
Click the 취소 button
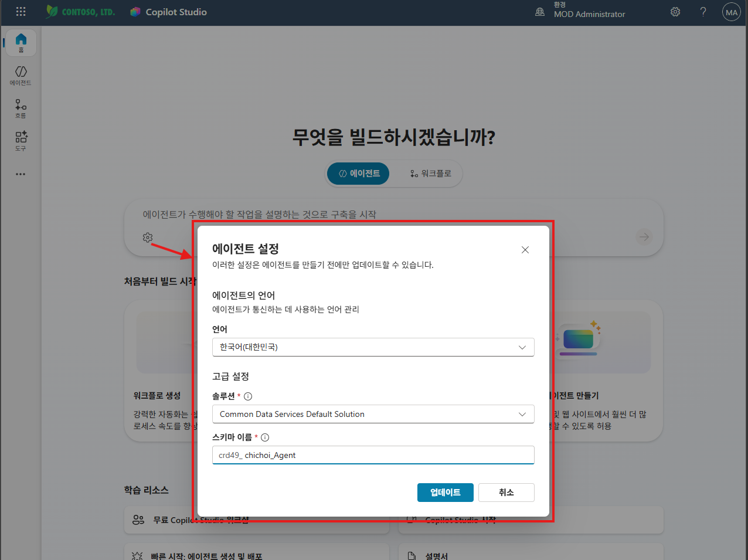coord(506,493)
